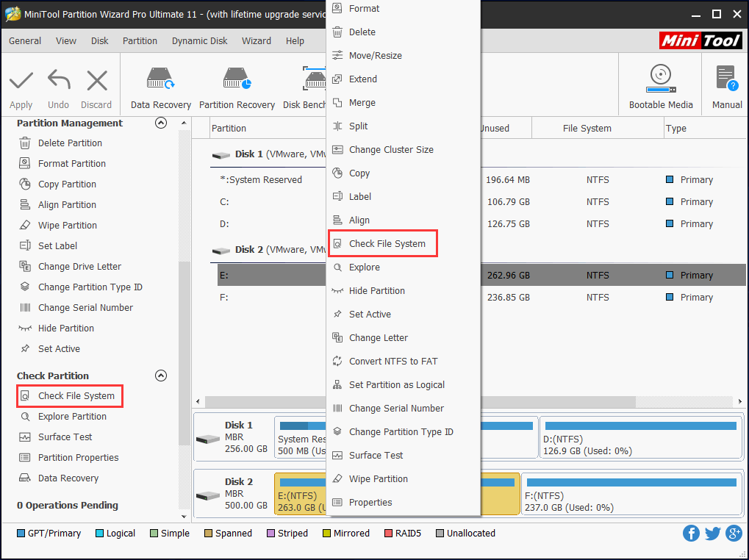Select Move/Resize in the context menu

click(403, 55)
